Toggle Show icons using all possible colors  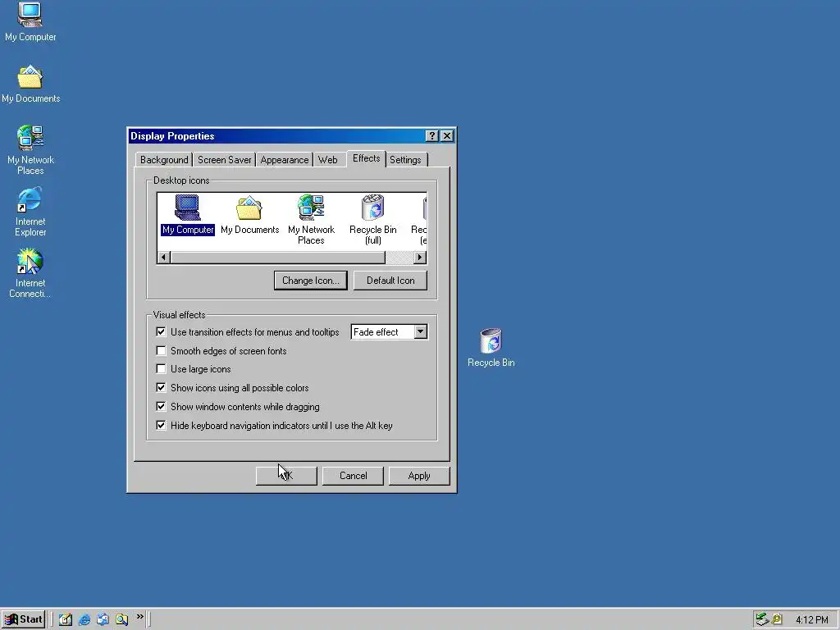click(x=161, y=387)
